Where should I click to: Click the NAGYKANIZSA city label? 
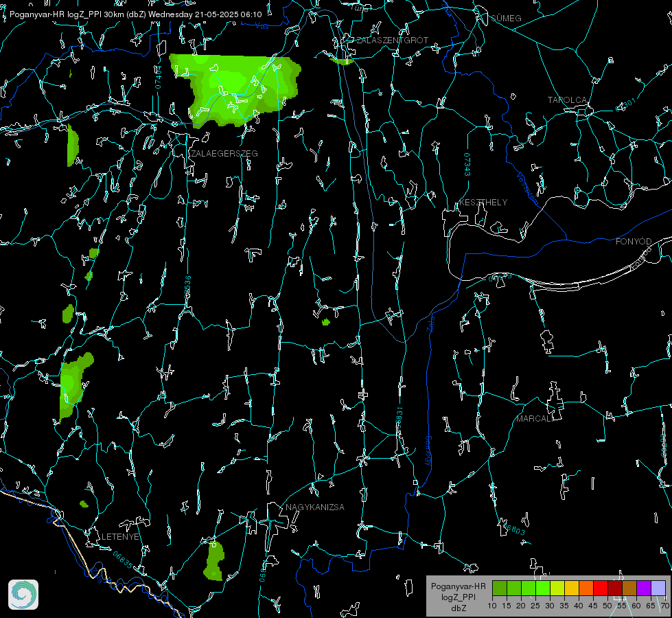(x=315, y=507)
